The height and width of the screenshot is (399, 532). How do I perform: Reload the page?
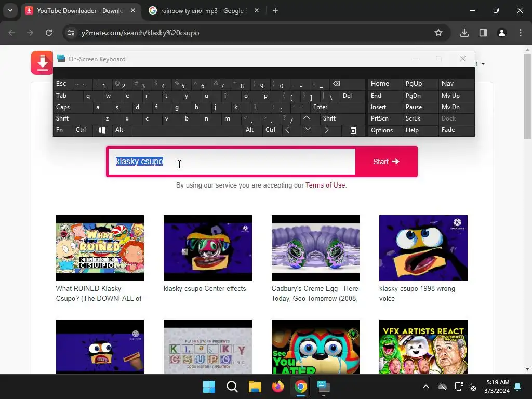point(49,33)
